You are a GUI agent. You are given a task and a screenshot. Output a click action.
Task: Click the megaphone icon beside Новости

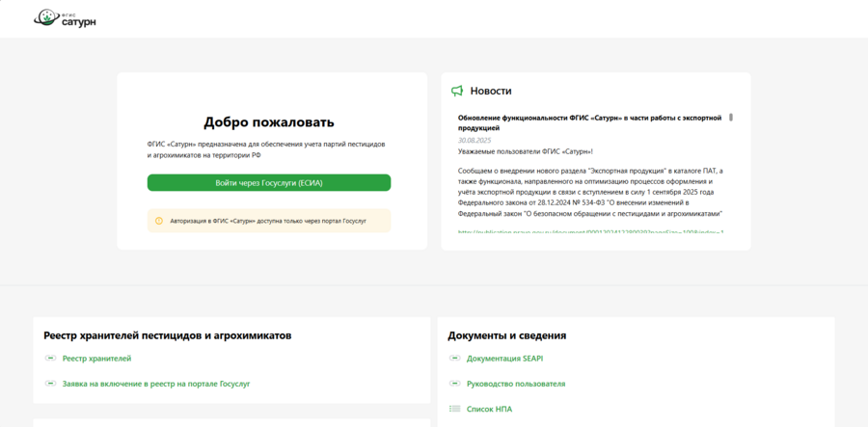pyautogui.click(x=457, y=91)
